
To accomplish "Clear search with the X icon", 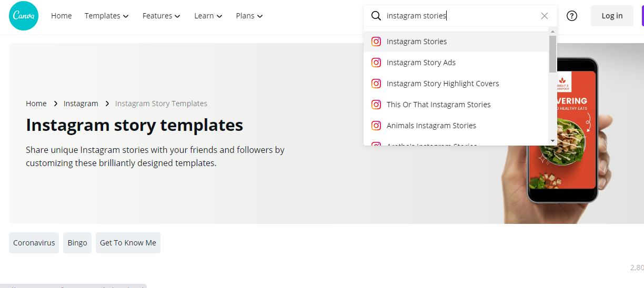I will [545, 16].
